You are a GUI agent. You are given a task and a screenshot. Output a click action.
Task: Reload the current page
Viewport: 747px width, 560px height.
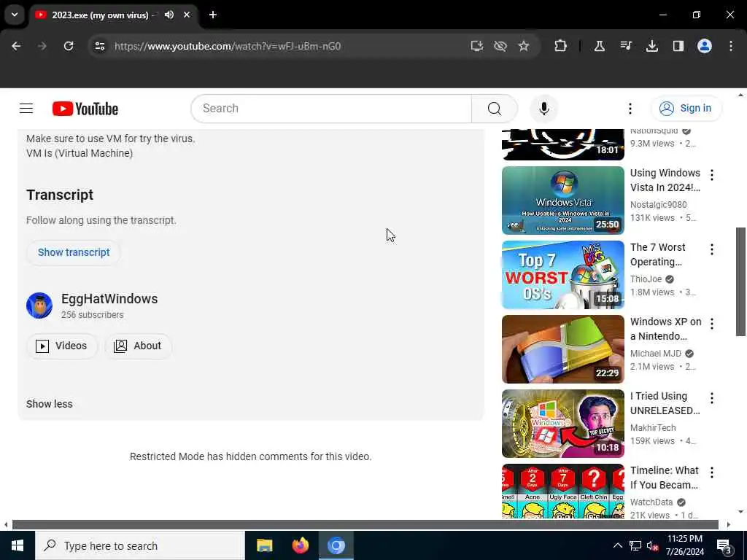[69, 46]
